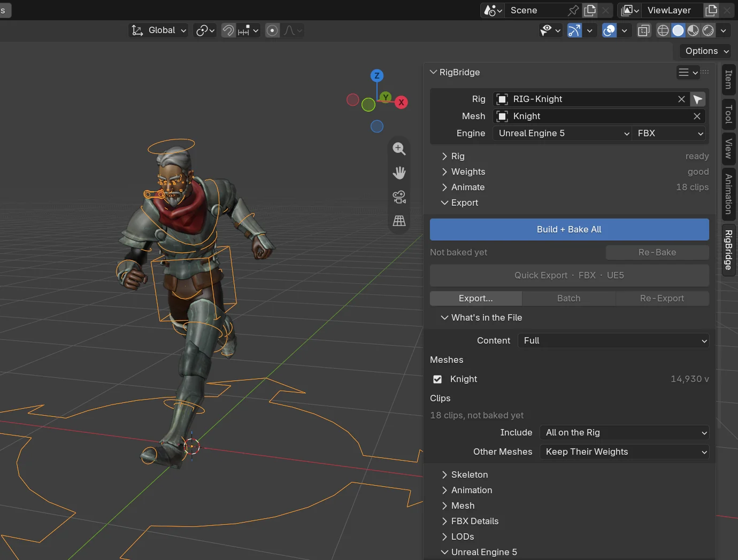Open the Keep Their Weights dropdown
738x560 pixels.
point(625,452)
